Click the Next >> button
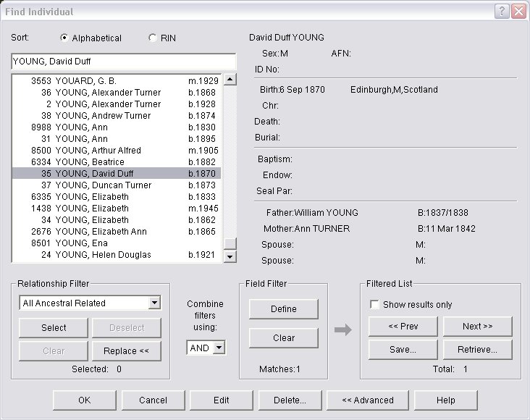530x420 pixels. tap(478, 327)
